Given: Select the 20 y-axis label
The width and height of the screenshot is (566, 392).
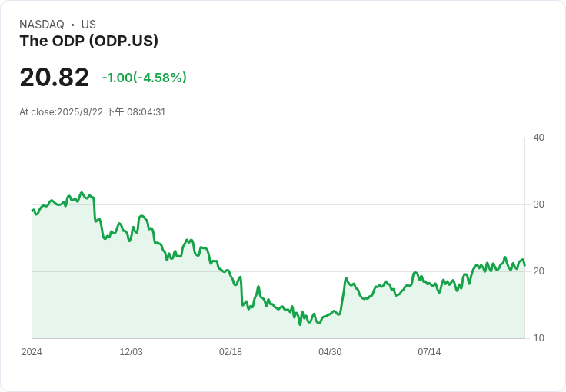Looking at the screenshot, I should tap(538, 271).
